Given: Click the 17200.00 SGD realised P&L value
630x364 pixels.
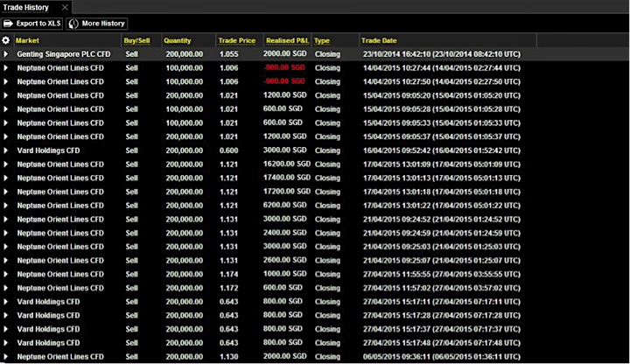Looking at the screenshot, I should tap(287, 192).
